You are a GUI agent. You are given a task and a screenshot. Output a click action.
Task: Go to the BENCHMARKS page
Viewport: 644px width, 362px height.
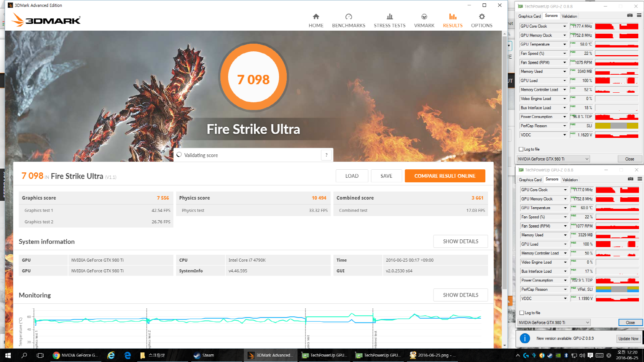(348, 21)
